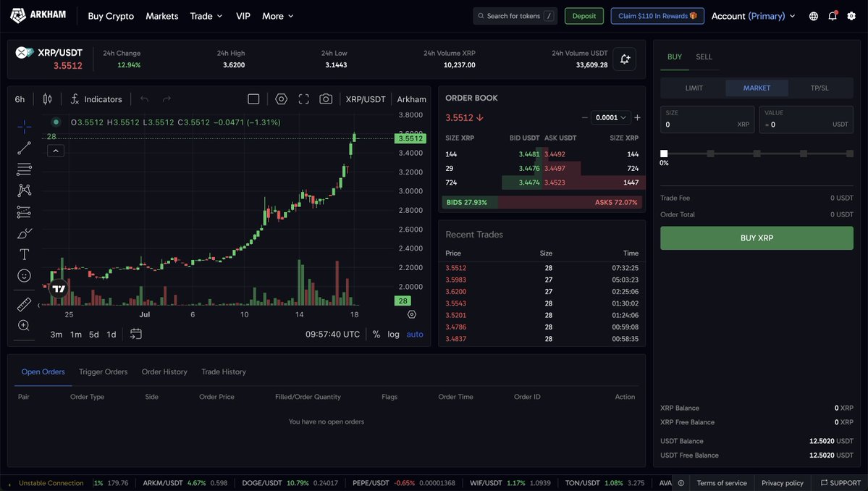Select the crosshair cursor tool

coord(24,127)
